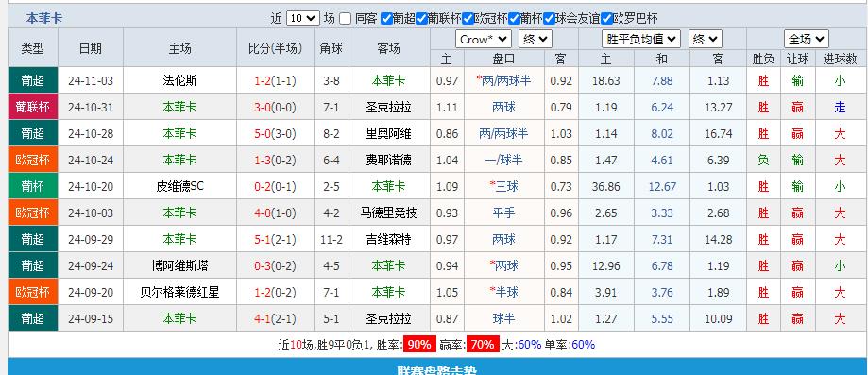
Task: Select the 70% handicap win rate badge
Action: [x=483, y=345]
